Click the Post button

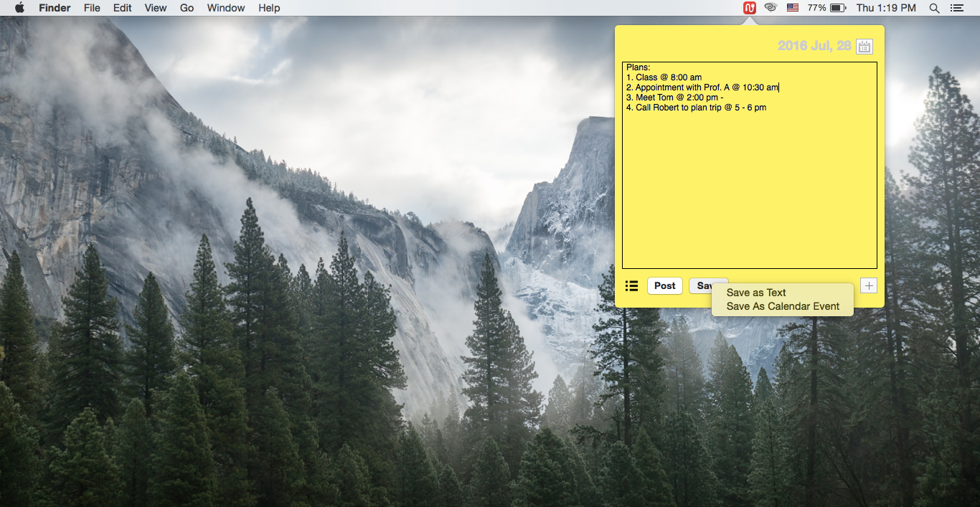coord(665,285)
